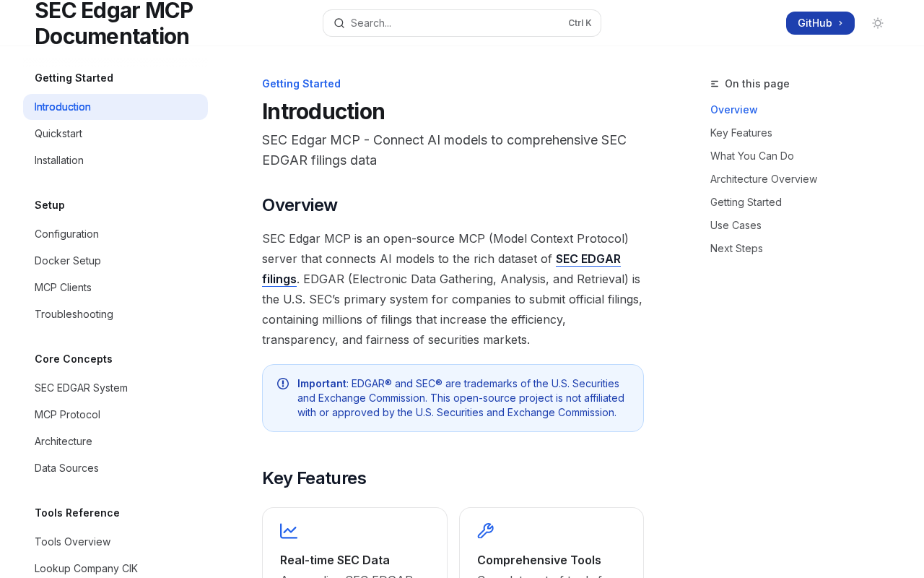This screenshot has height=578, width=924.
Task: Open Docker Setup sidebar page
Action: [x=68, y=261]
